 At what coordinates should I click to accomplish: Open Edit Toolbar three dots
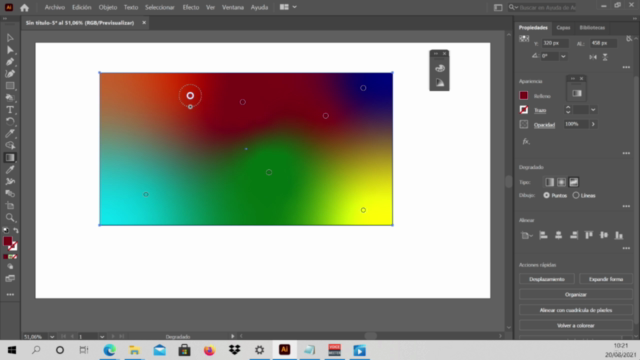click(10, 294)
